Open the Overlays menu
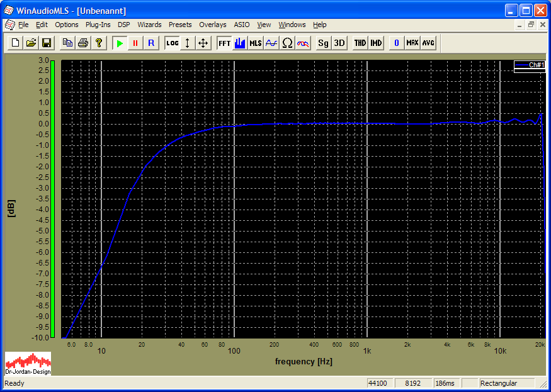This screenshot has width=551, height=392. click(x=212, y=25)
